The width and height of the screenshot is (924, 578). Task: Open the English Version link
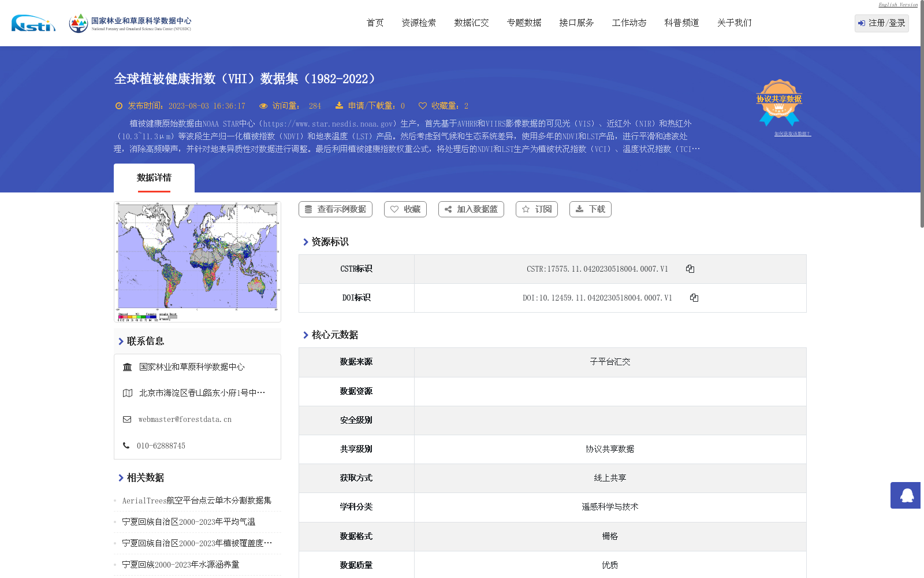click(x=897, y=5)
